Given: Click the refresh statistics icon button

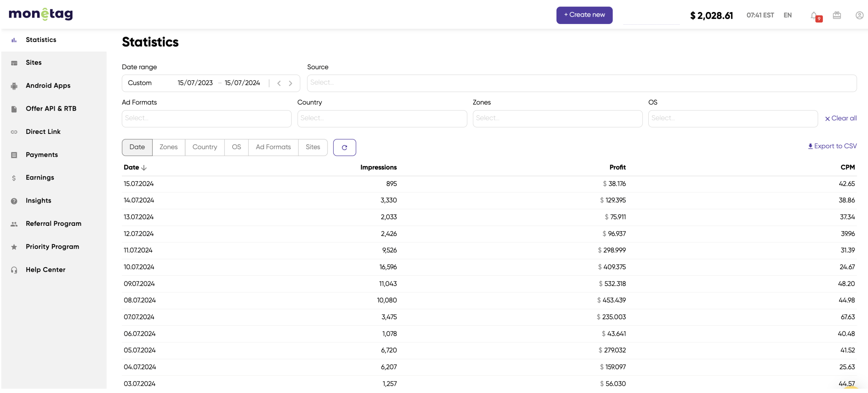Looking at the screenshot, I should tap(344, 147).
